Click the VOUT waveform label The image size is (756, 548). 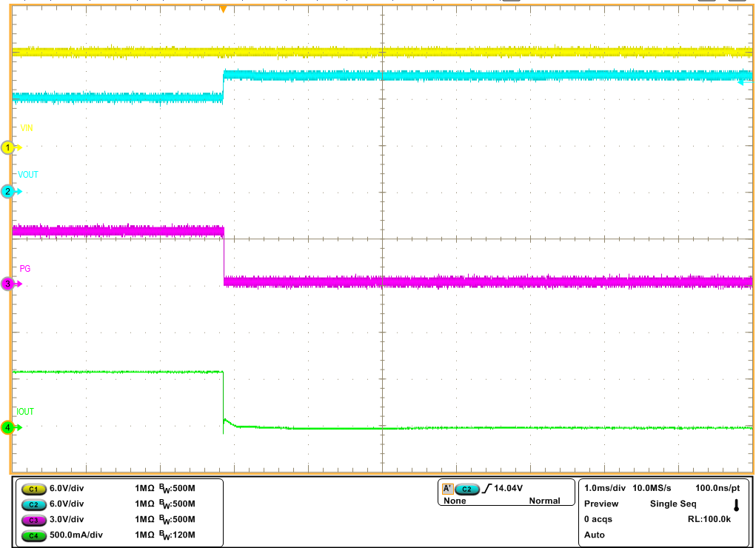27,175
